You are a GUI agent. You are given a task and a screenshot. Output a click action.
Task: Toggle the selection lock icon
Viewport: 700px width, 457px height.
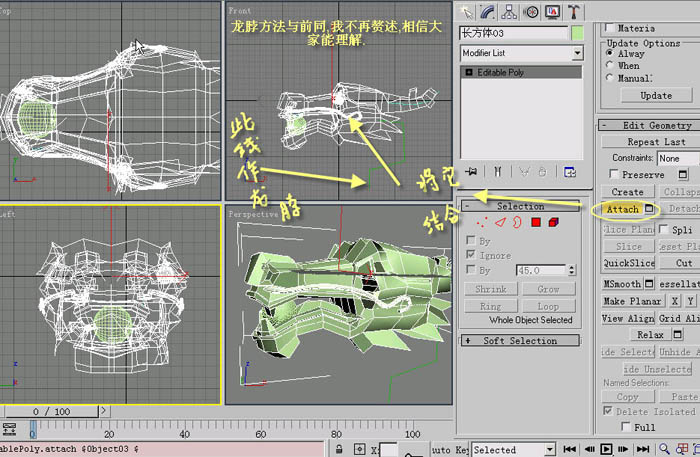pos(339,449)
